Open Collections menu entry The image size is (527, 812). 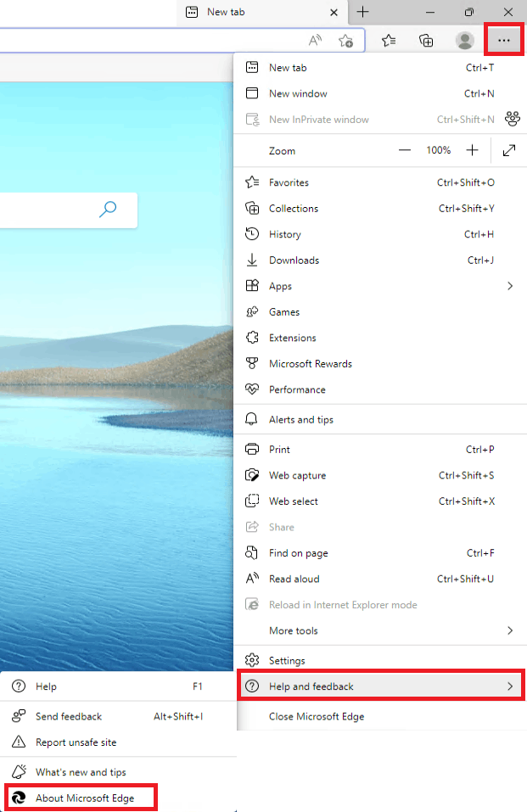380,208
